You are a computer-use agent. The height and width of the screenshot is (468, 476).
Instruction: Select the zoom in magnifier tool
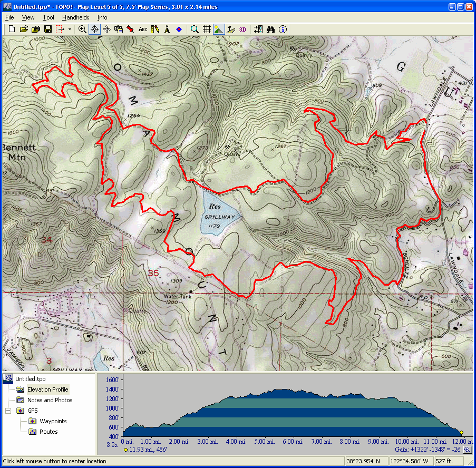pos(82,30)
